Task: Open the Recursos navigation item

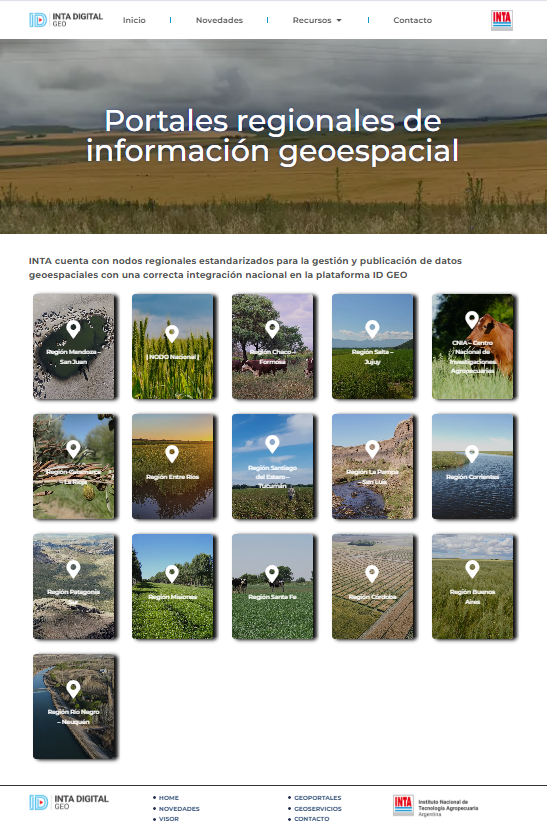Action: [317, 20]
